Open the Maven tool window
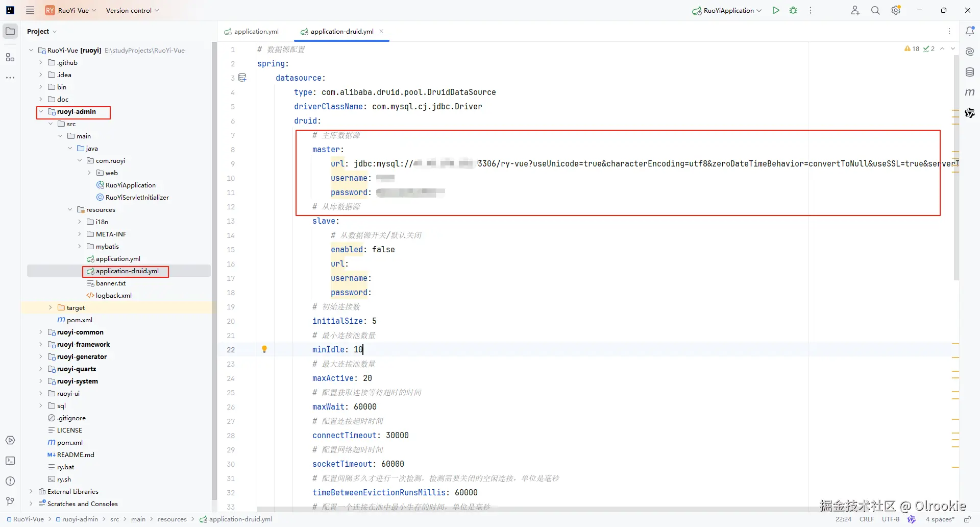The height and width of the screenshot is (527, 980). (x=970, y=92)
